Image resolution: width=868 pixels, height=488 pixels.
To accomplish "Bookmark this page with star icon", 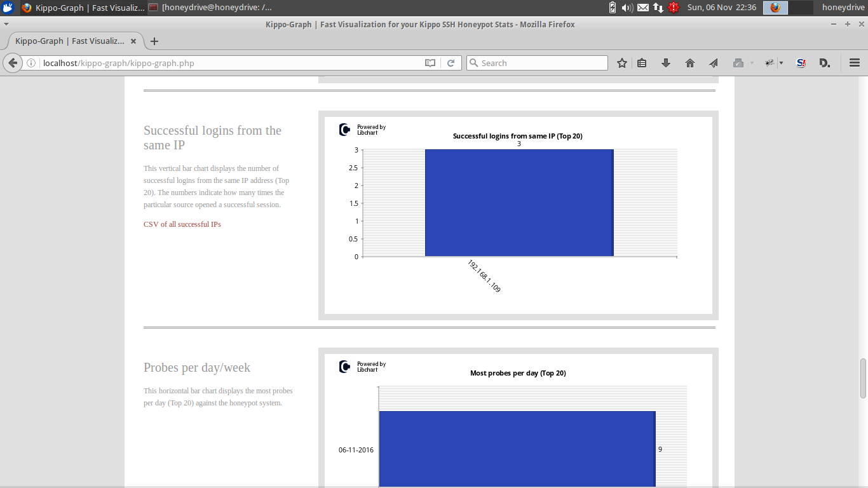I will [622, 63].
